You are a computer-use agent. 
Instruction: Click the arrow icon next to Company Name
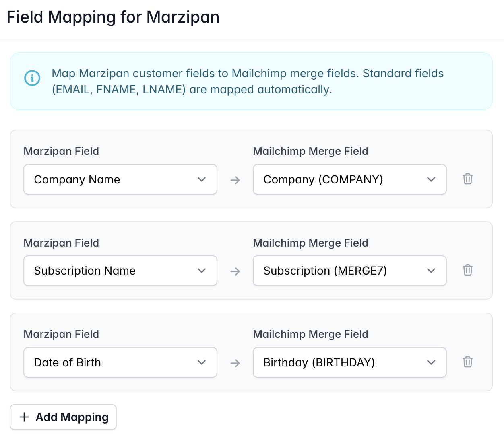point(235,180)
